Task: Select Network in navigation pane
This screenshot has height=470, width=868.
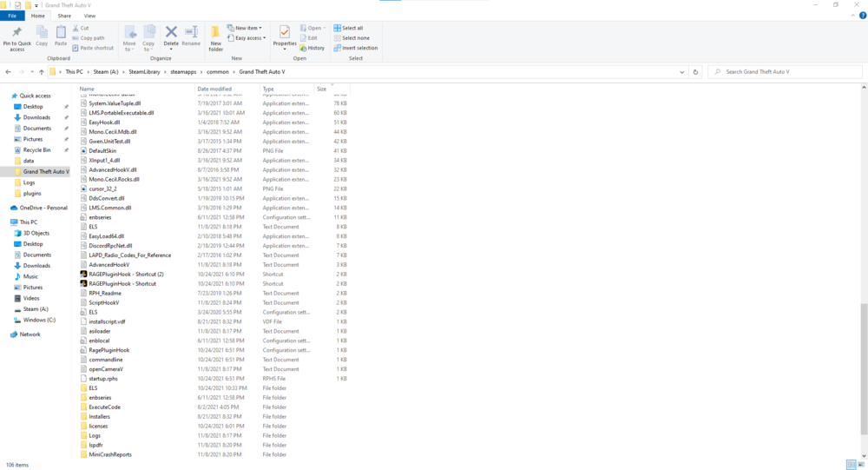Action: pos(30,334)
